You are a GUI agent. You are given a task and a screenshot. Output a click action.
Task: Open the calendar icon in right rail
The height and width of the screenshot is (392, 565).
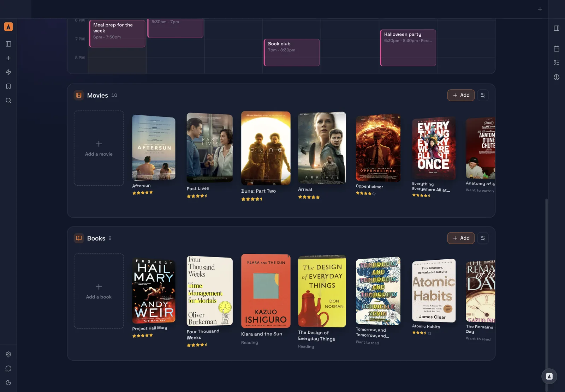557,49
